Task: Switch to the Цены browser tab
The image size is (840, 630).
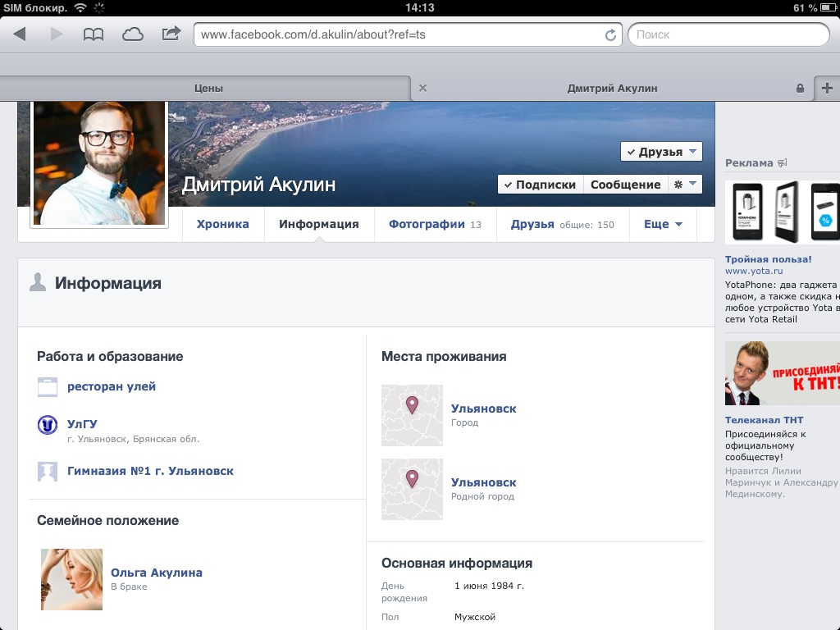Action: 208,88
